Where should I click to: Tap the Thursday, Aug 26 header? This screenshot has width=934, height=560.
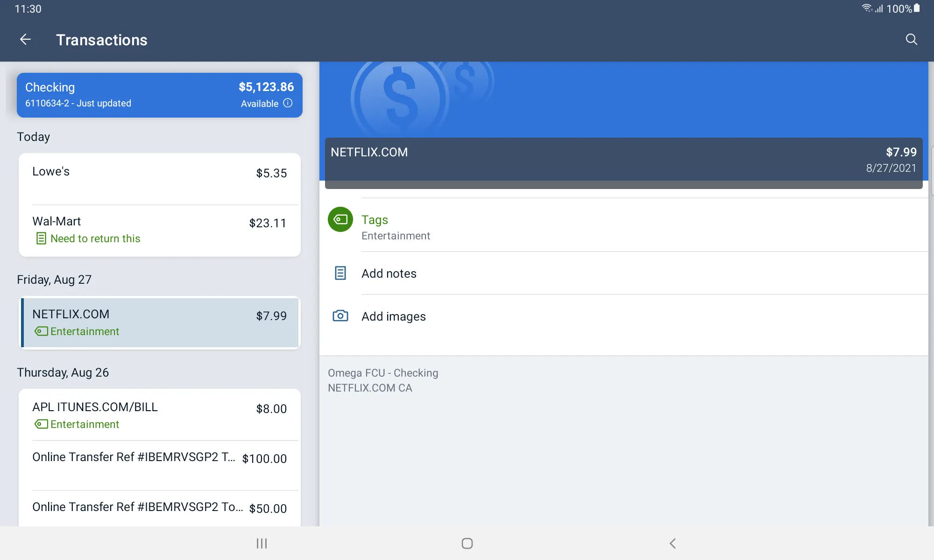pos(63,372)
